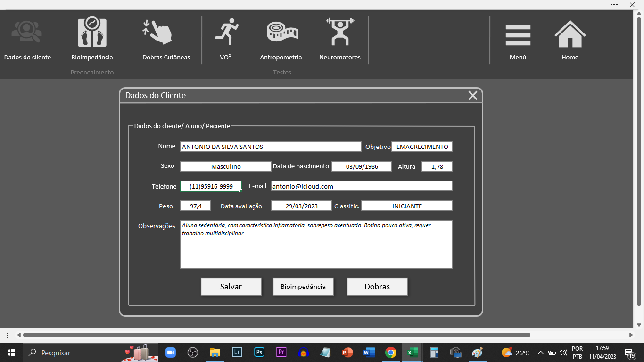644x362 pixels.
Task: Open the Dobras Cutâneas pinch icon
Action: point(158,33)
